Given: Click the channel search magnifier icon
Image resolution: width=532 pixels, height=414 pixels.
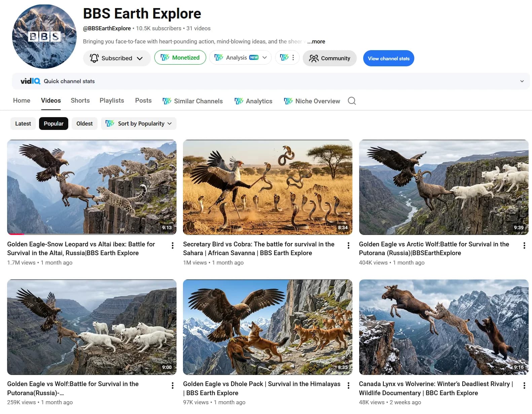Looking at the screenshot, I should (352, 101).
